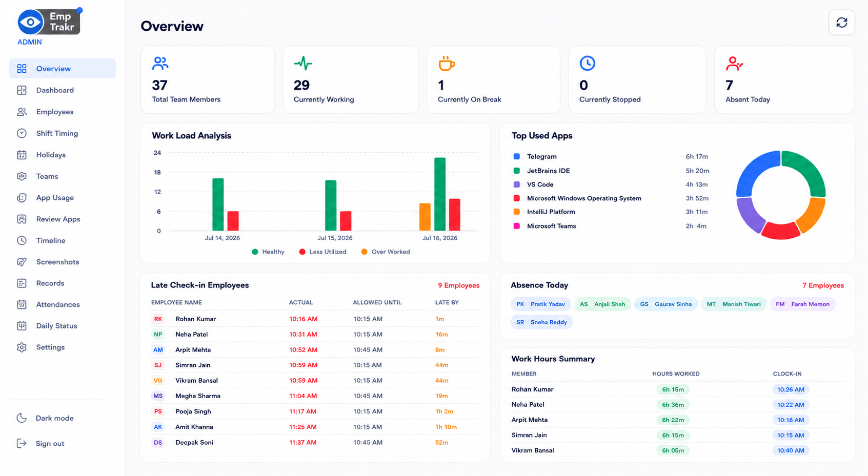The width and height of the screenshot is (868, 476).
Task: Toggle the Over Worked legend entry
Action: [x=386, y=252]
